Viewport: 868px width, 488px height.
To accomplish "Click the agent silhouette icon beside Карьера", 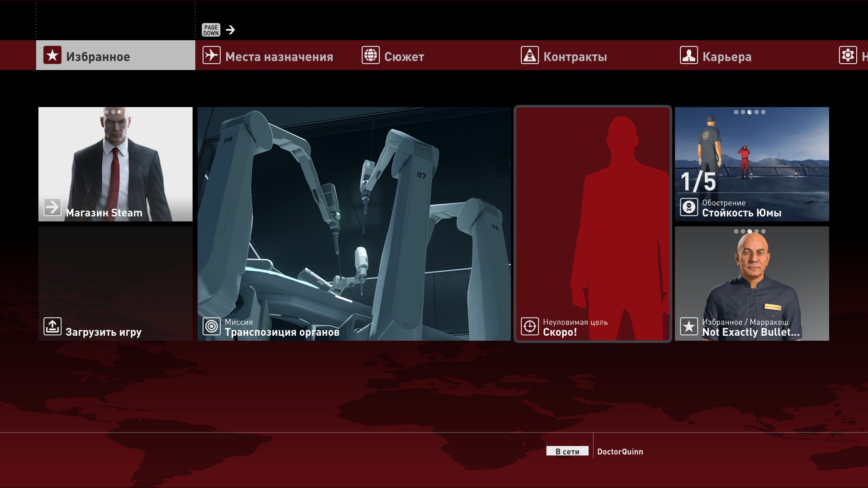I will 689,55.
